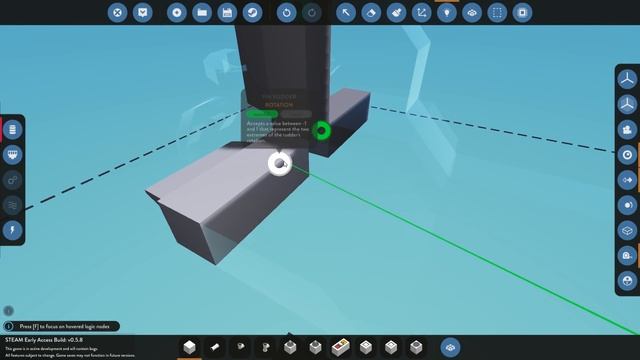Image resolution: width=640 pixels, height=360 pixels.
Task: Create a new vehicle with the plus button
Action: click(x=177, y=13)
